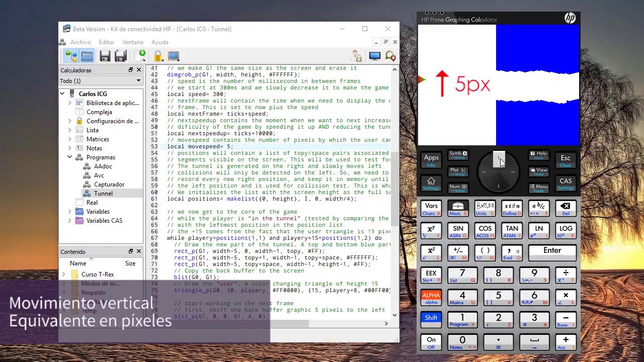Click the calculator math template Units key
Viewport: 644px width, 362px height.
tap(485, 208)
